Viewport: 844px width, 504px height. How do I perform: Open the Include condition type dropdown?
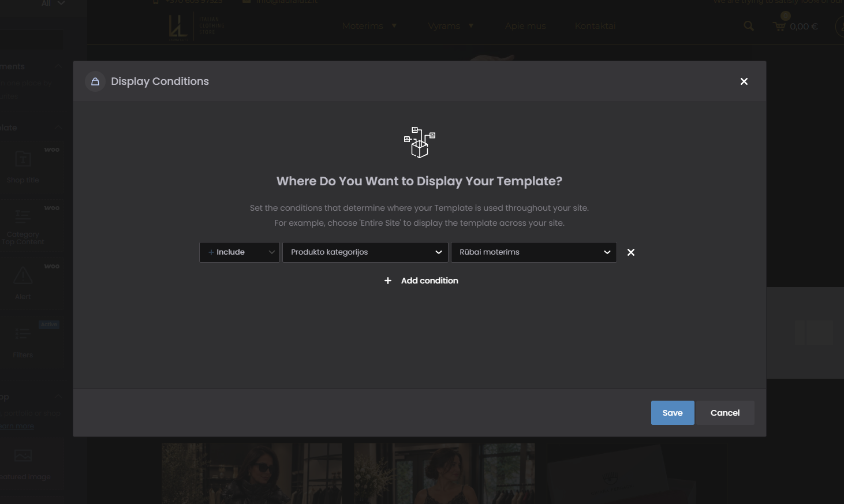coord(240,252)
